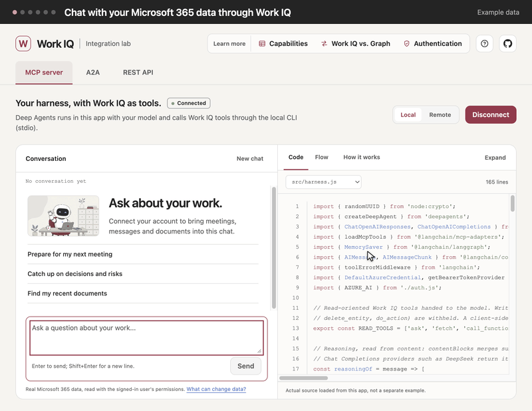The image size is (532, 411).
Task: Switch to Remote connection mode
Action: click(x=440, y=114)
